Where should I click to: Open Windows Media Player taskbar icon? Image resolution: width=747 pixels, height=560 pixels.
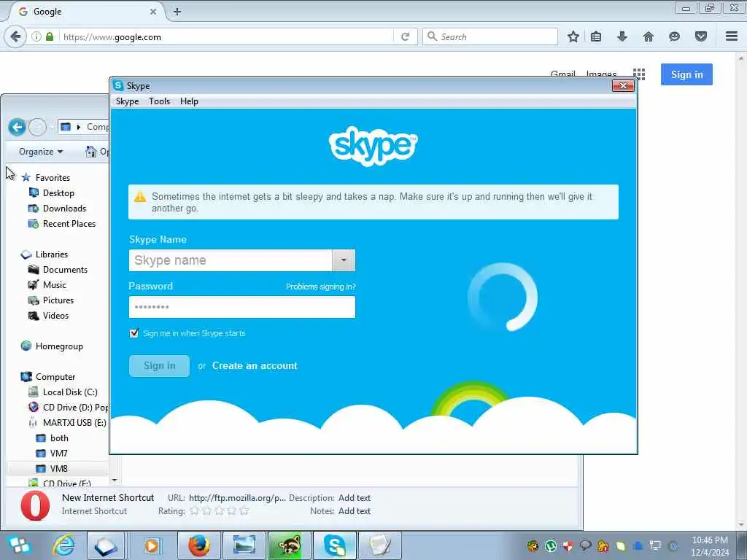coord(152,545)
